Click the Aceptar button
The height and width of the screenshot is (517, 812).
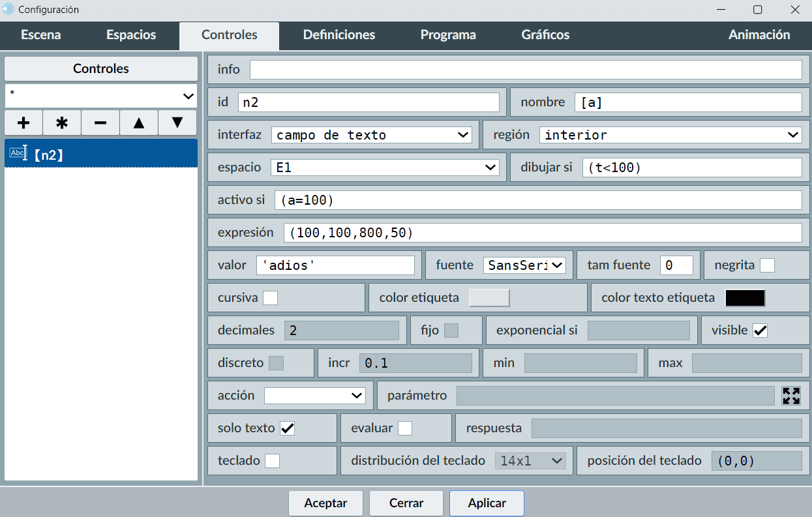325,503
